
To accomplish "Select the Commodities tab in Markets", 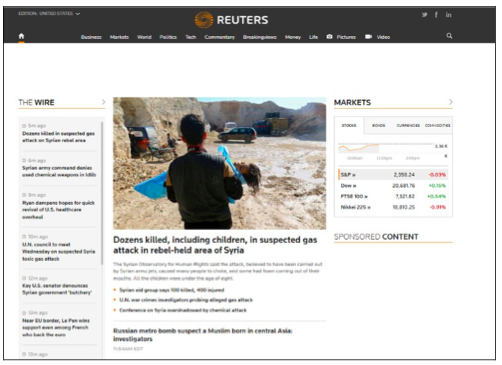I will pos(437,125).
